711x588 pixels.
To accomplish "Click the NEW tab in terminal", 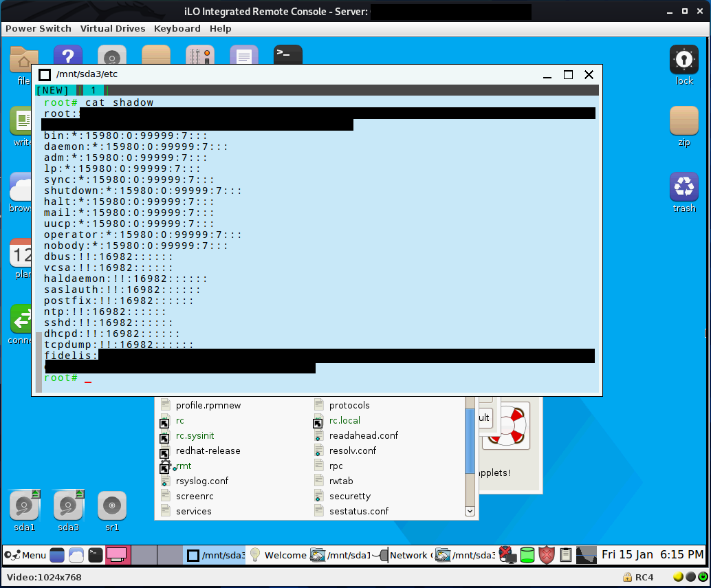I will point(52,90).
